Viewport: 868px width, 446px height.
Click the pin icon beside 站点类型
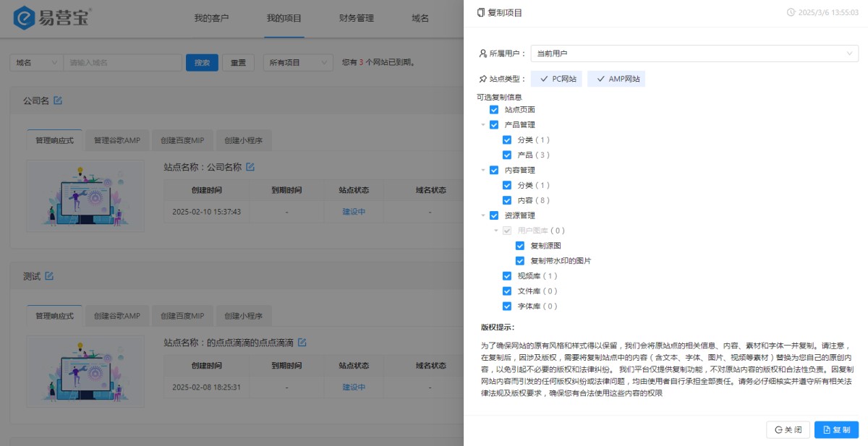coord(482,80)
